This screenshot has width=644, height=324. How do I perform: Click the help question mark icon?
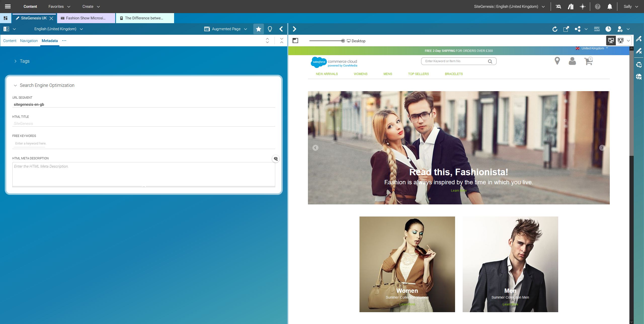click(597, 7)
